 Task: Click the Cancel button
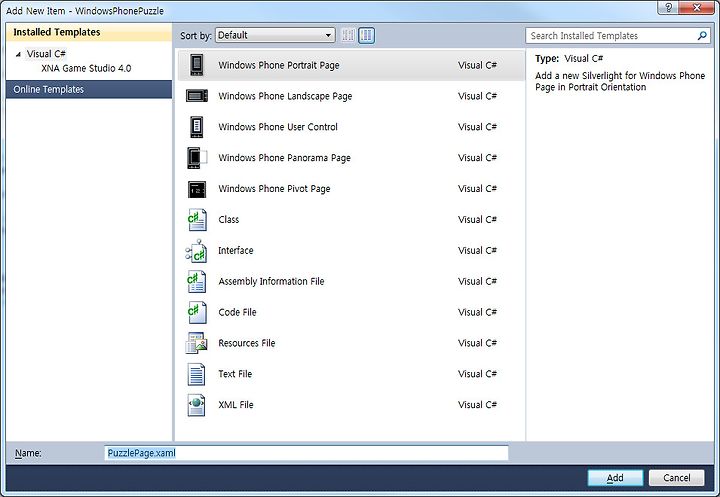coord(676,478)
